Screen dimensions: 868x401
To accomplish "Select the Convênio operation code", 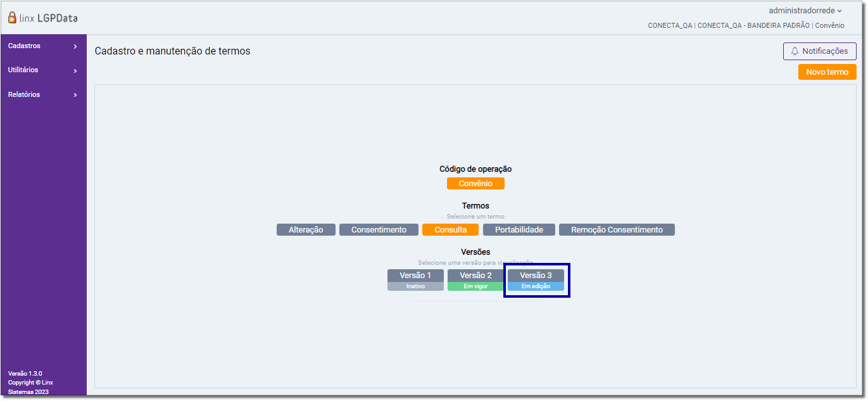I will (x=475, y=184).
